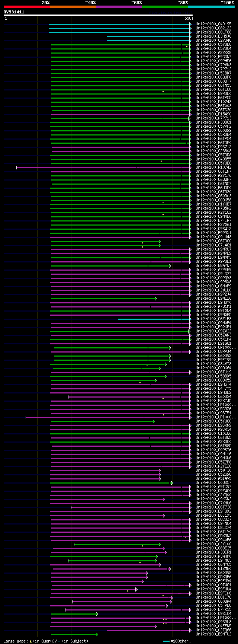Click the UniRef100_C6TLU8 label

point(213,89)
